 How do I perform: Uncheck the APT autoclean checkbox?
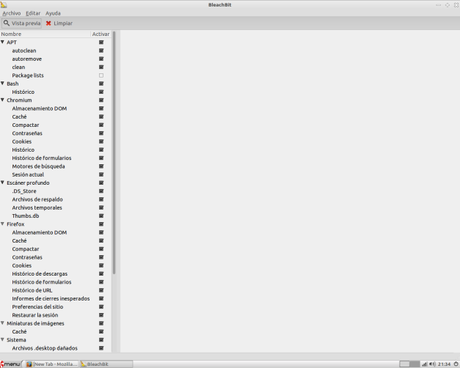coord(101,51)
